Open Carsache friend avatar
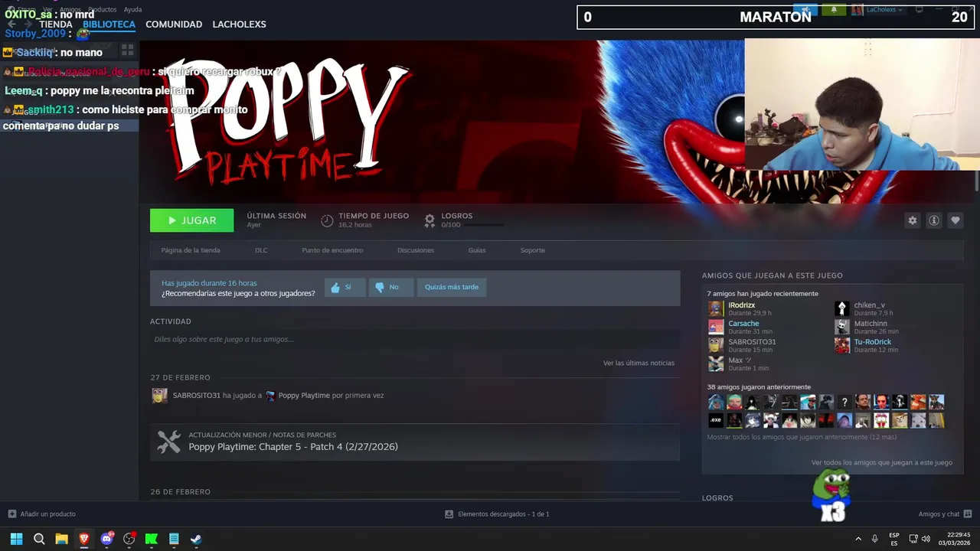 pos(716,327)
